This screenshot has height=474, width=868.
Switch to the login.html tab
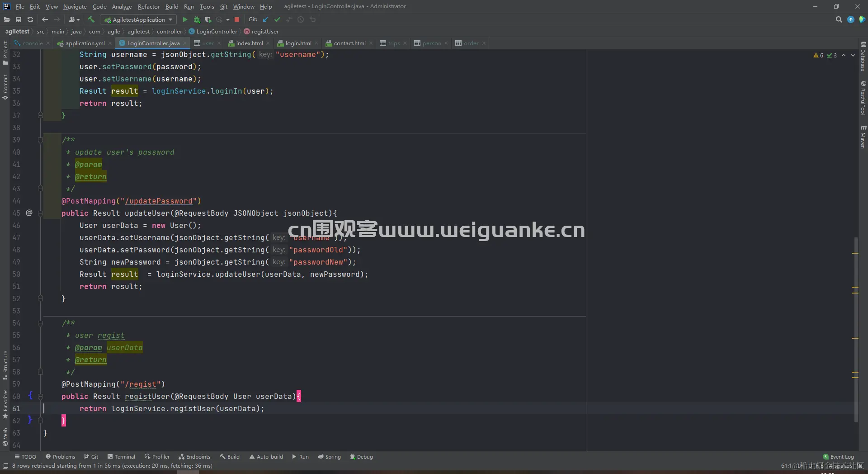coord(298,43)
